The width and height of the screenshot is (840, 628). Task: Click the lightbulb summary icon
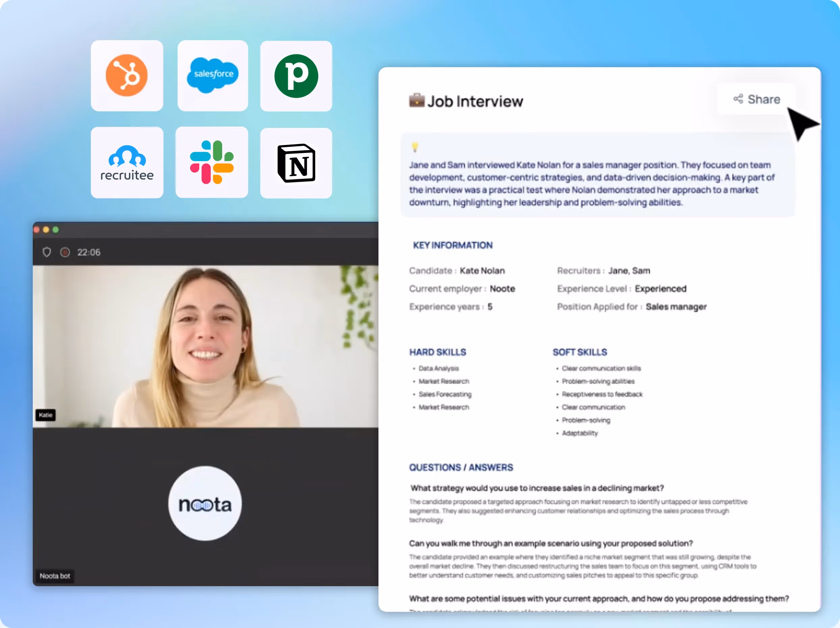(x=415, y=147)
